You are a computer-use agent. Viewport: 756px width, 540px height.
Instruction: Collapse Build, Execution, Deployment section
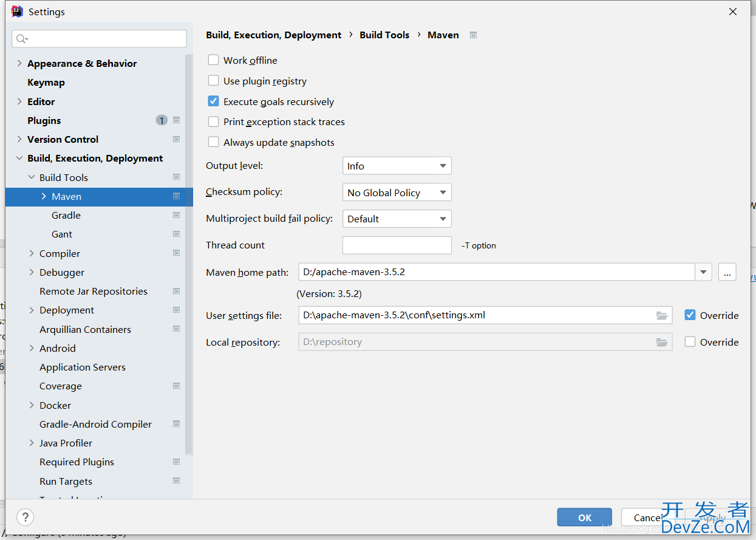(x=19, y=158)
